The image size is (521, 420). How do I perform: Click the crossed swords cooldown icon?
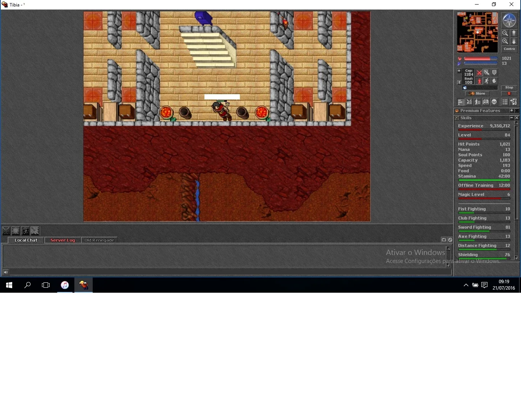pos(6,231)
